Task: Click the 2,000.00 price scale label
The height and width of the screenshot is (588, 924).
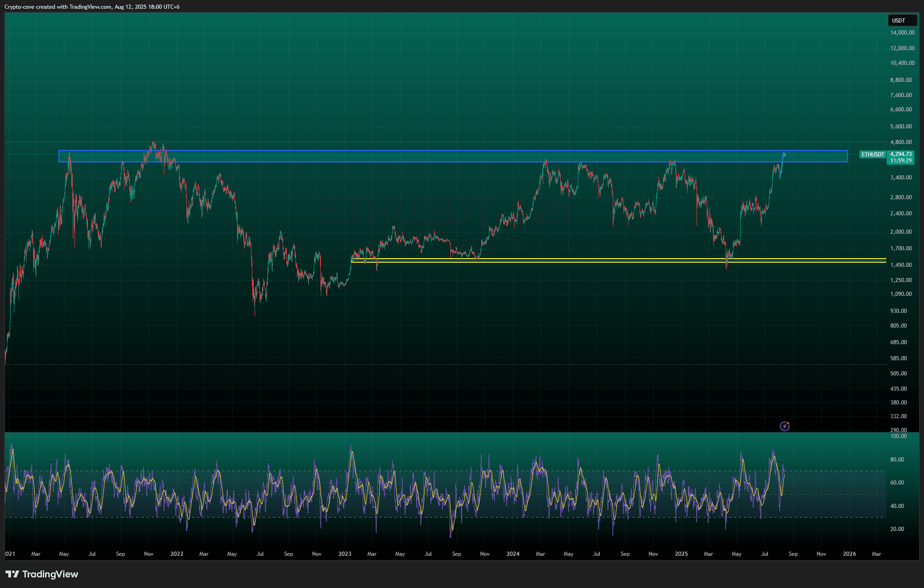Action: (x=901, y=232)
